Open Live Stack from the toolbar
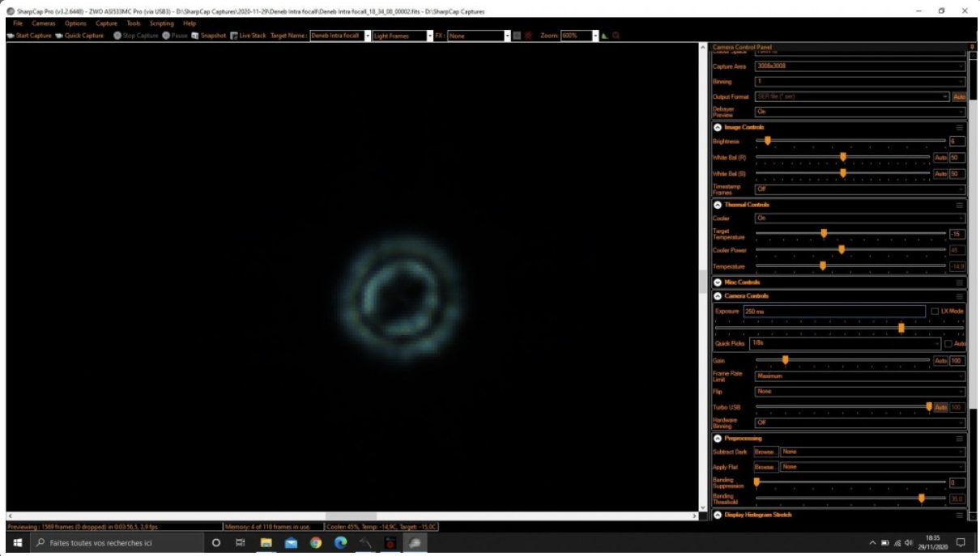The height and width of the screenshot is (556, 980). tap(248, 36)
